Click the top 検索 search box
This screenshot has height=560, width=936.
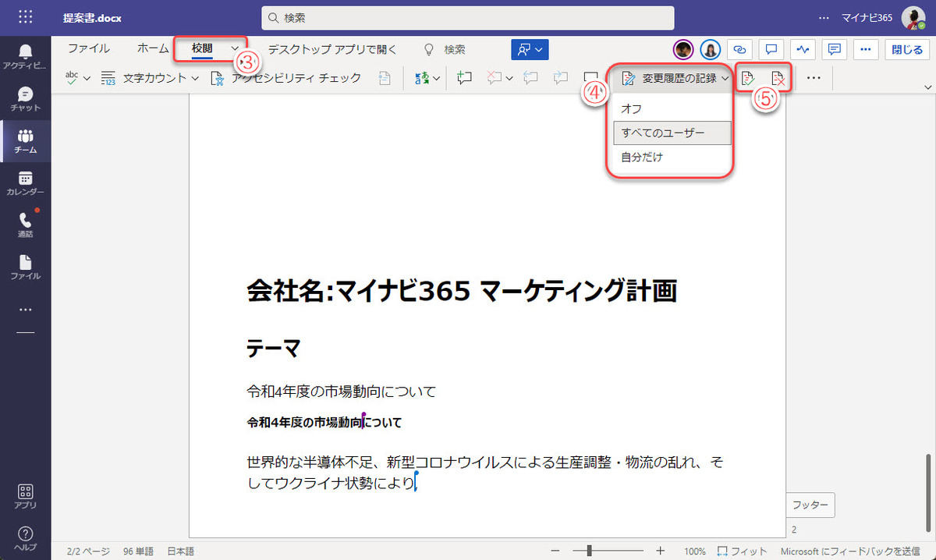pyautogui.click(x=468, y=17)
